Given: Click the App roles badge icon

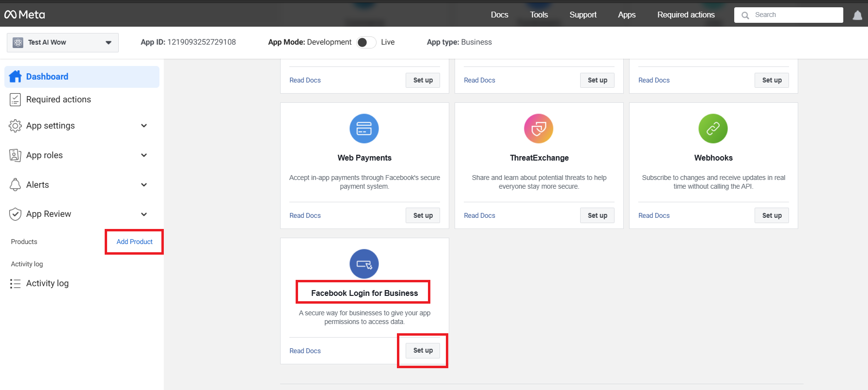Looking at the screenshot, I should pos(16,155).
